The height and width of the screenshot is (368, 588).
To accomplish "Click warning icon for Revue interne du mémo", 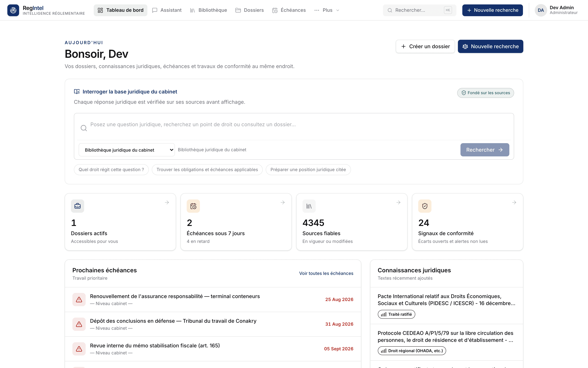I will coord(79,349).
